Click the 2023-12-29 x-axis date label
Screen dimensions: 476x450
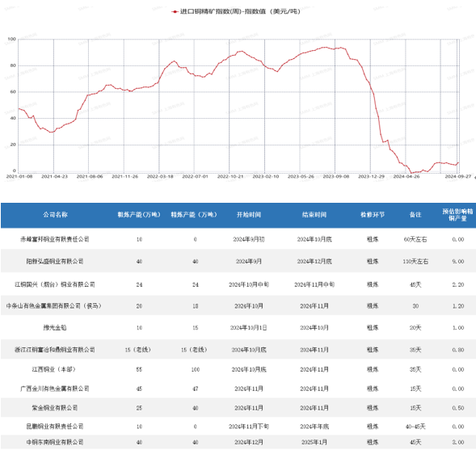371,176
